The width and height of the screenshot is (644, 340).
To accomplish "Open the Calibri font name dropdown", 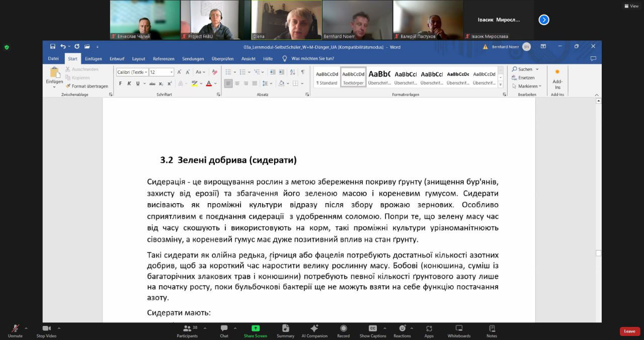I will pyautogui.click(x=146, y=72).
